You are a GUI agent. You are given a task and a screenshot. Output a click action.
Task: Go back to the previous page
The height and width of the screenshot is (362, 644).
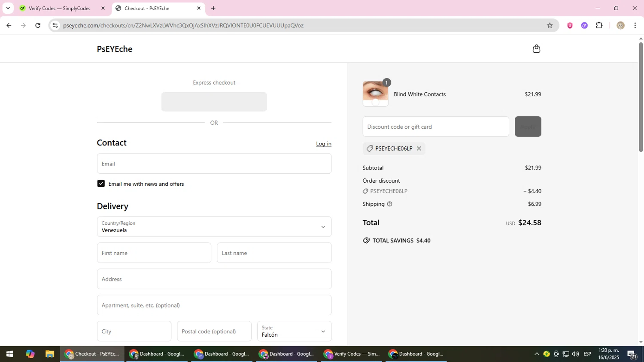(9, 25)
